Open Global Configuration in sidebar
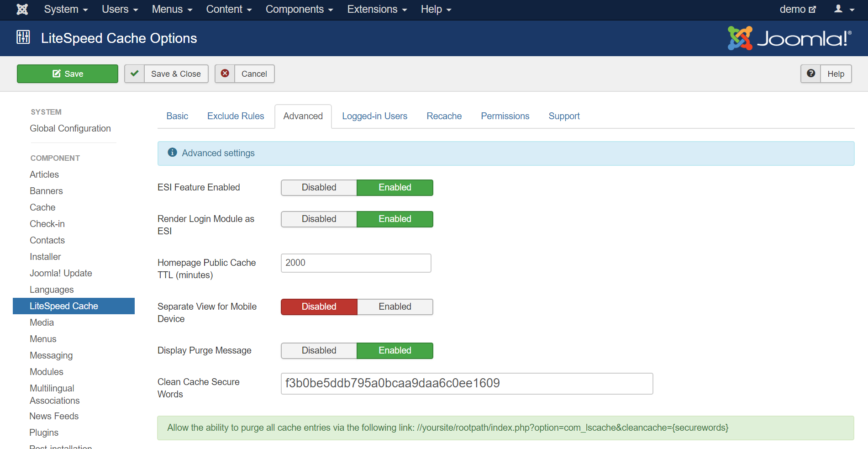868x449 pixels. [x=70, y=128]
